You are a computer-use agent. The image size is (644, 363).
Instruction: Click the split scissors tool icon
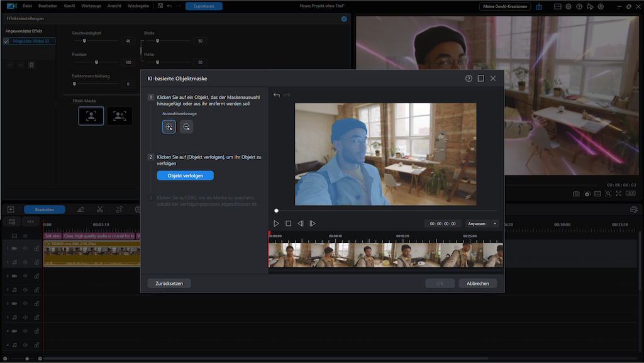click(99, 209)
